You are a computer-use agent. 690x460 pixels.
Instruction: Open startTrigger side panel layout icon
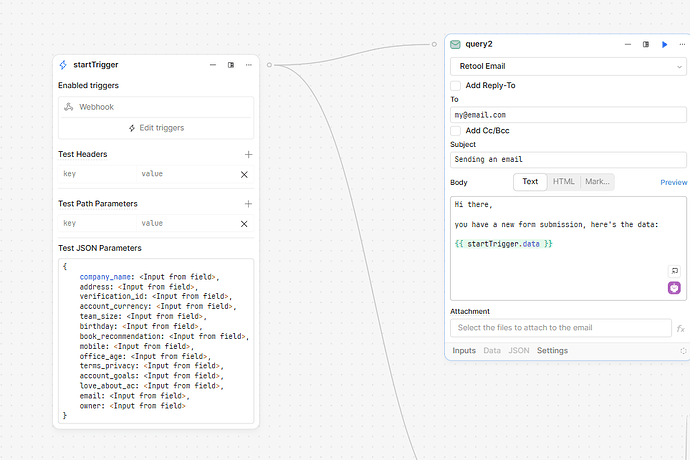click(x=231, y=65)
